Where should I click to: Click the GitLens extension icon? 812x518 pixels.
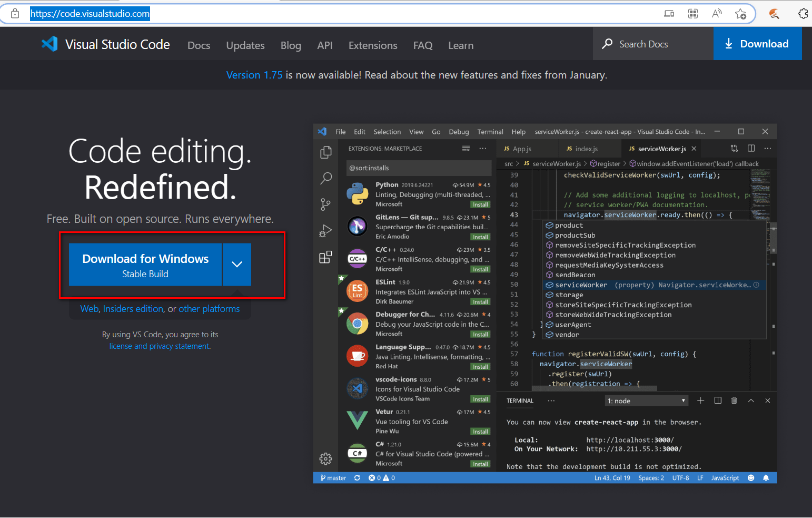358,226
